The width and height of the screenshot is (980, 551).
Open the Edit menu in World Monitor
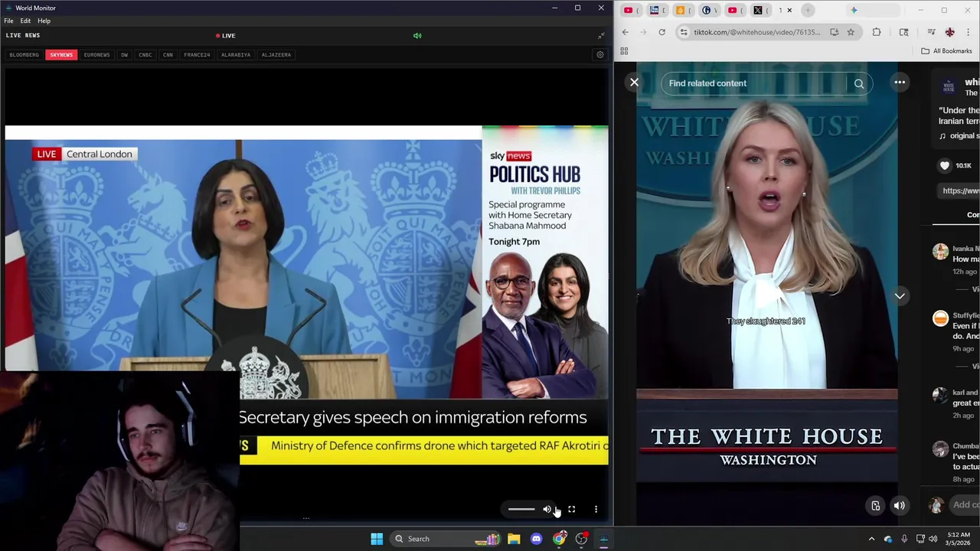25,21
